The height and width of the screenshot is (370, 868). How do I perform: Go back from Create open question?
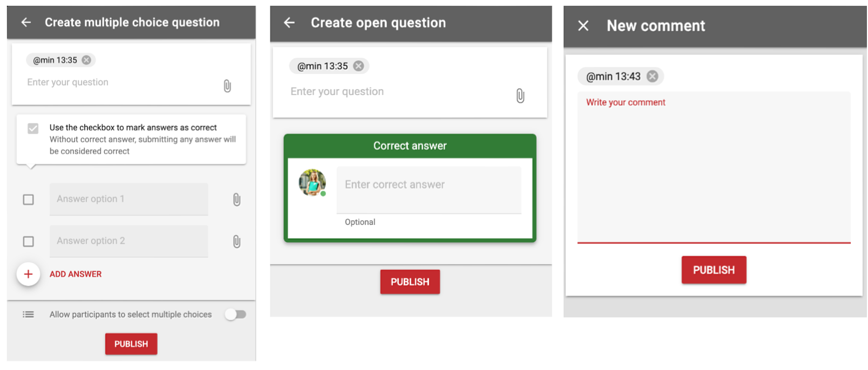tap(289, 23)
